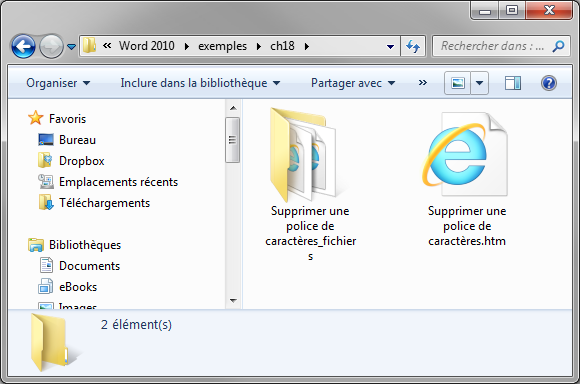
Task: Click the Documents library icon
Action: pos(46,265)
